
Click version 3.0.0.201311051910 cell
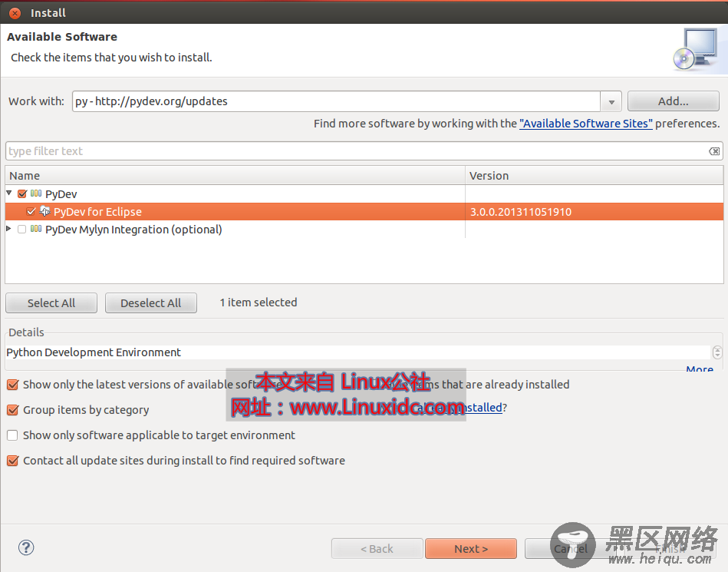tap(520, 212)
